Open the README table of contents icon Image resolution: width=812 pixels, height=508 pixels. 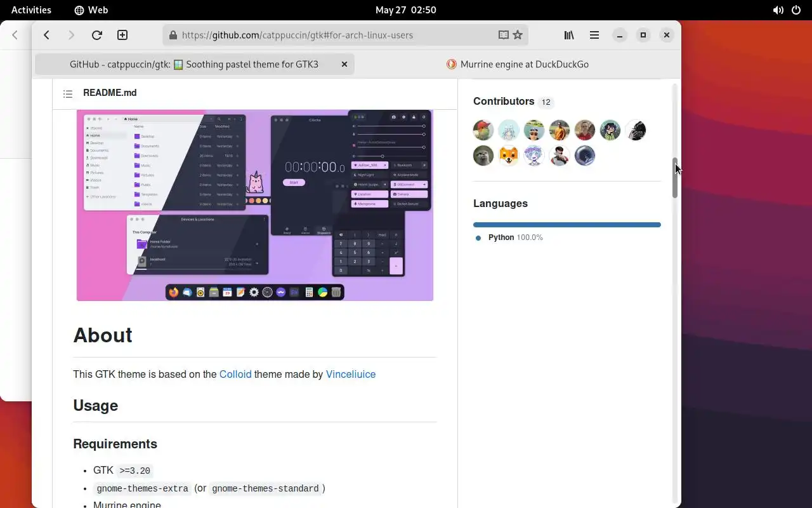pos(68,93)
